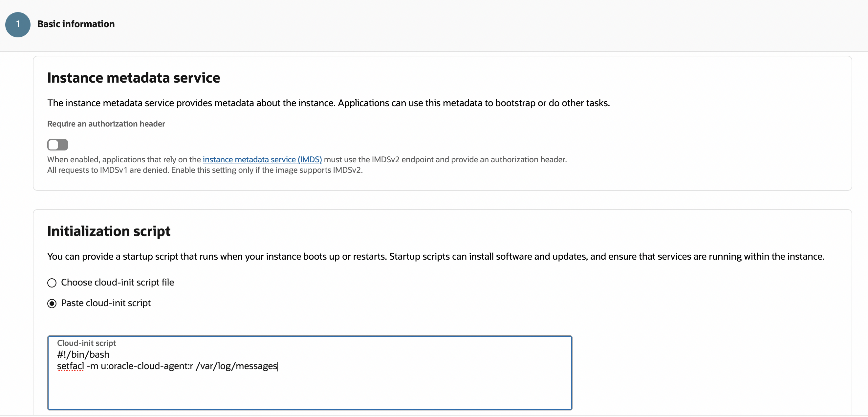Click /var/log/messages path in the script

[x=236, y=366]
